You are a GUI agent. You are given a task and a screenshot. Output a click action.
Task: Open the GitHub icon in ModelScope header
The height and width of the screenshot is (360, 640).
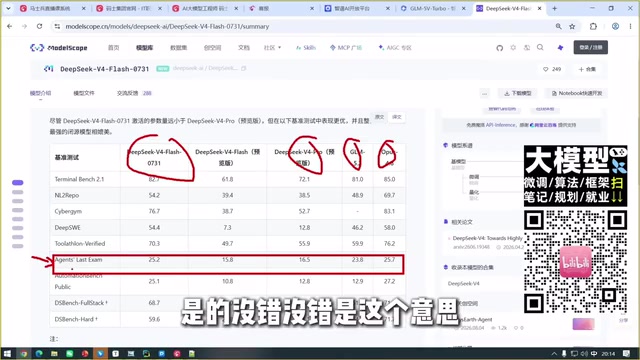500,48
